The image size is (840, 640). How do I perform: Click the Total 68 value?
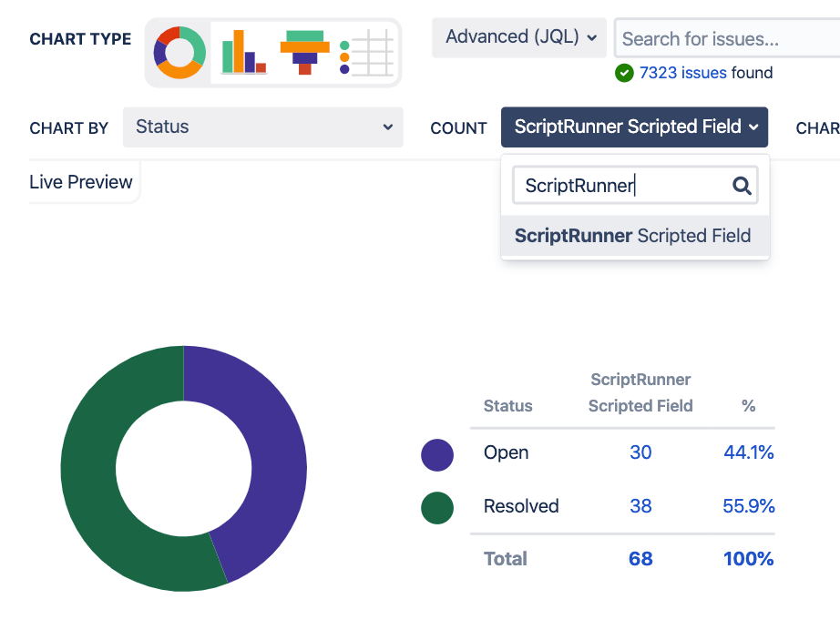(x=640, y=559)
